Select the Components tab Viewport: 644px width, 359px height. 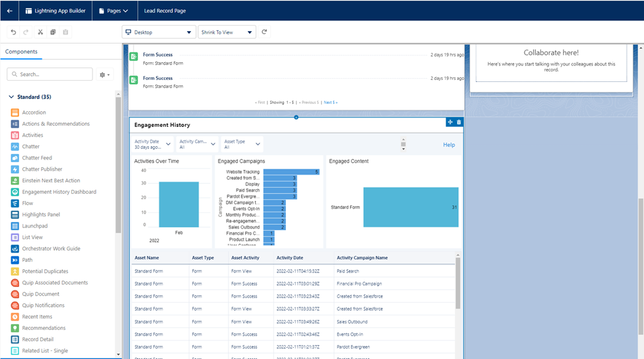(21, 52)
